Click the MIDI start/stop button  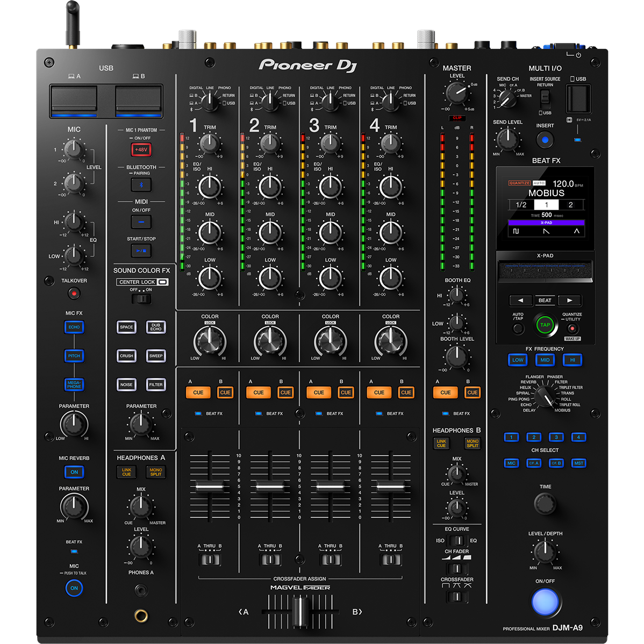click(141, 251)
